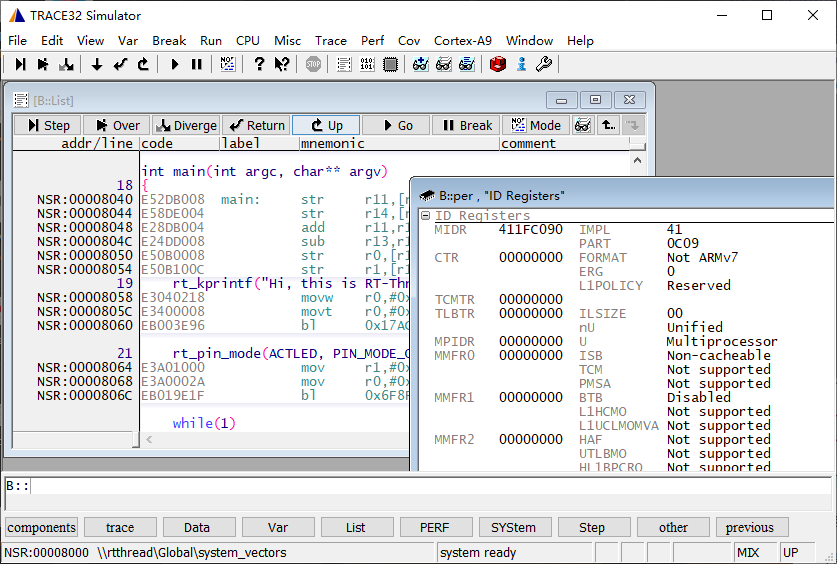Image resolution: width=837 pixels, height=564 pixels.
Task: Toggle Mode in the B::List window
Action: pyautogui.click(x=536, y=125)
